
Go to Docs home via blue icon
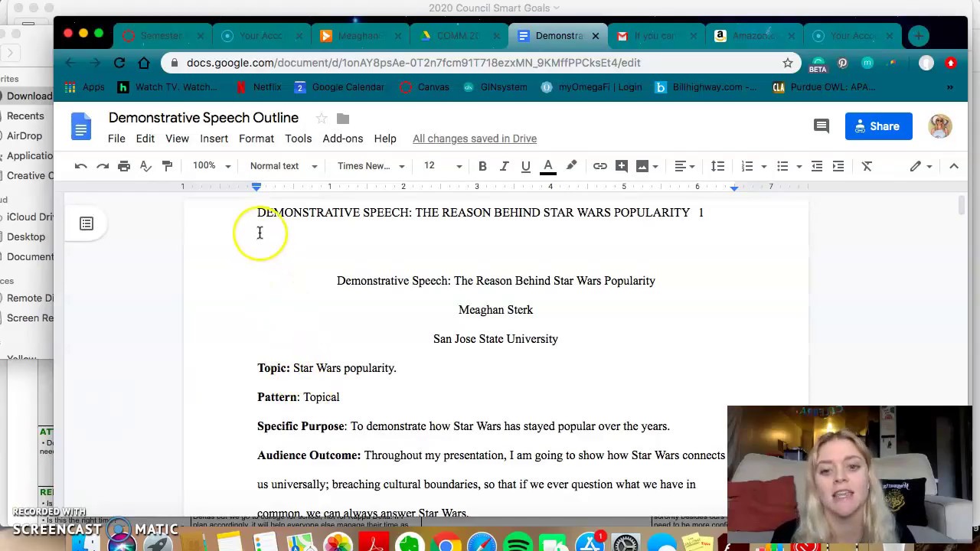tap(81, 126)
